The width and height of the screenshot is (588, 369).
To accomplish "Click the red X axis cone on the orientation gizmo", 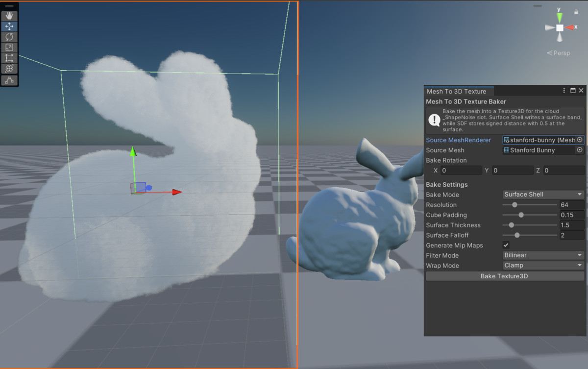I will click(570, 27).
